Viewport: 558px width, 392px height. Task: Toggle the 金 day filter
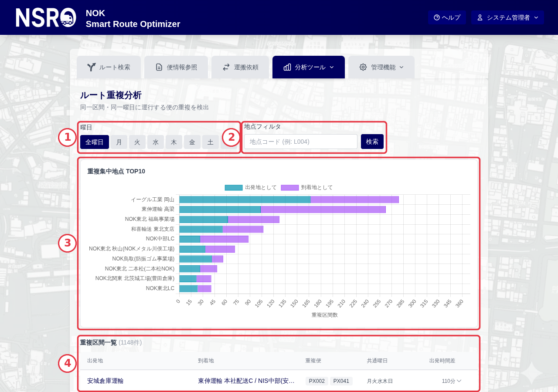[192, 142]
